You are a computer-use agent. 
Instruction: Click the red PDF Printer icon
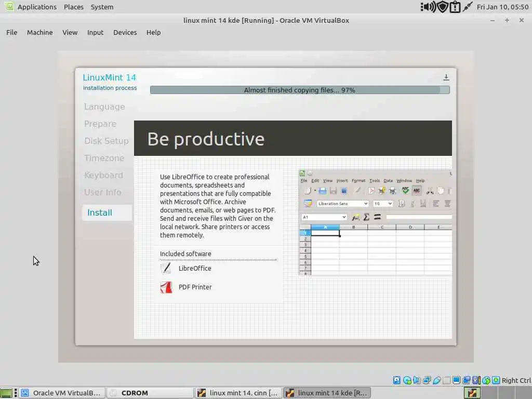tap(166, 287)
